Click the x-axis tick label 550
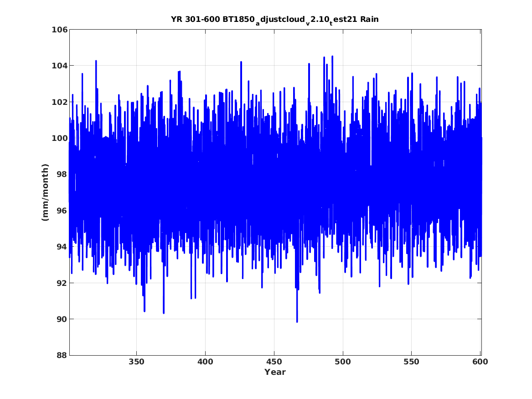532x399 pixels. tap(412, 362)
